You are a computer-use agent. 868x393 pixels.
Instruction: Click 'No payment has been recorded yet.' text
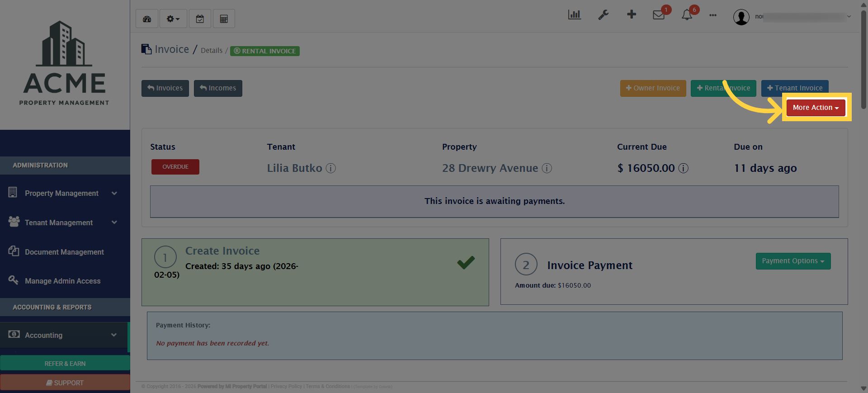tap(212, 343)
